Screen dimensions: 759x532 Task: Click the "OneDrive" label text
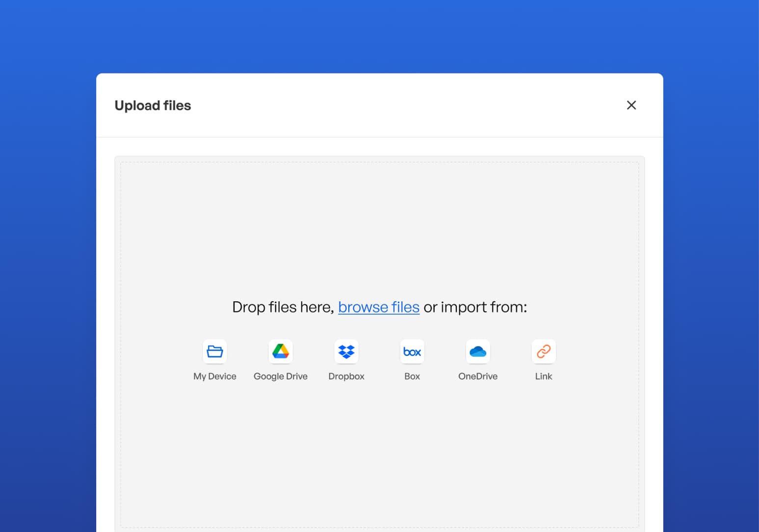pyautogui.click(x=478, y=376)
